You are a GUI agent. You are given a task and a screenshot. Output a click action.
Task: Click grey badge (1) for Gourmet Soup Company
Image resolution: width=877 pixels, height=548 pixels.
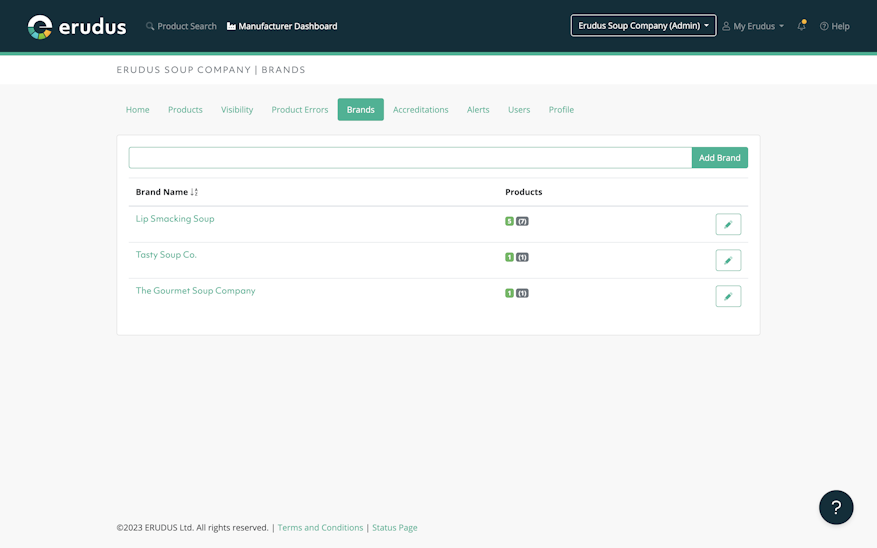(522, 293)
